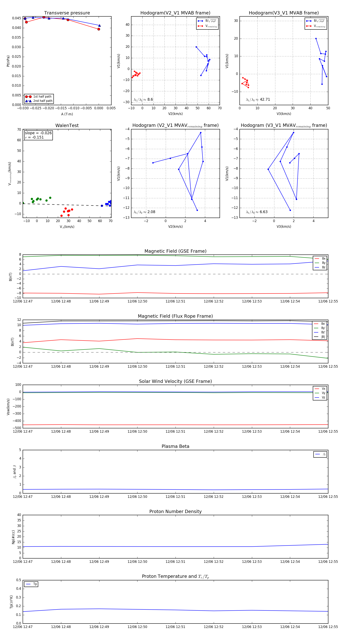Click the βp legend entry in Plasma Beta plot

321,455
